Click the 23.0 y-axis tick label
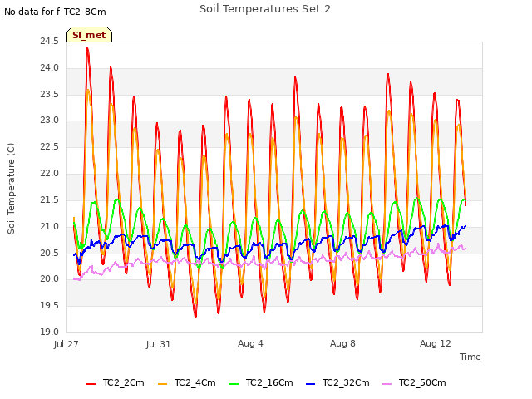 pos(50,120)
